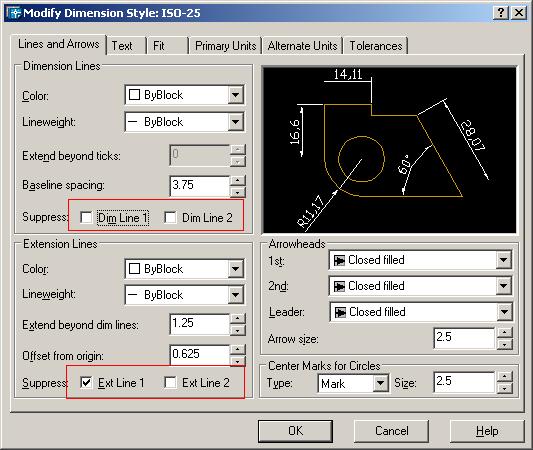This screenshot has height=450, width=533.
Task: Open the Tolerances tab
Action: point(376,46)
